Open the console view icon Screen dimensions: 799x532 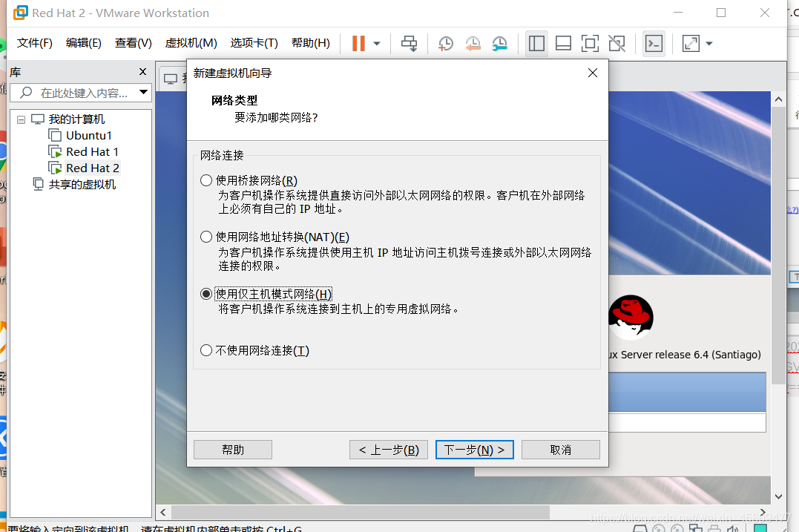point(654,43)
